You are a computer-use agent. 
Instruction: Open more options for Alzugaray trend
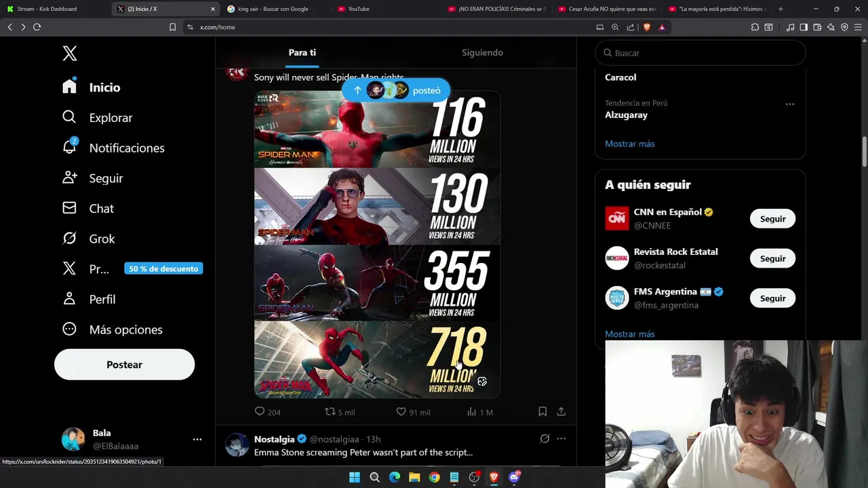(x=790, y=104)
